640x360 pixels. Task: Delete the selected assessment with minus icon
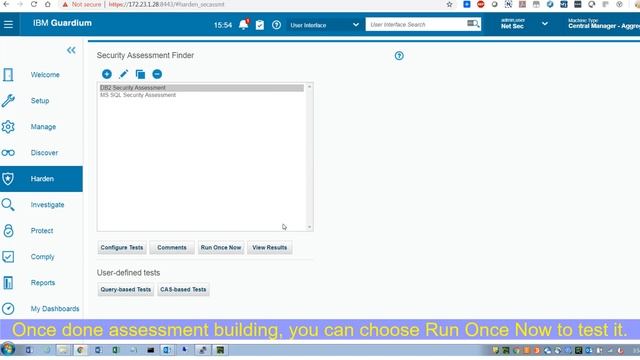tap(157, 74)
